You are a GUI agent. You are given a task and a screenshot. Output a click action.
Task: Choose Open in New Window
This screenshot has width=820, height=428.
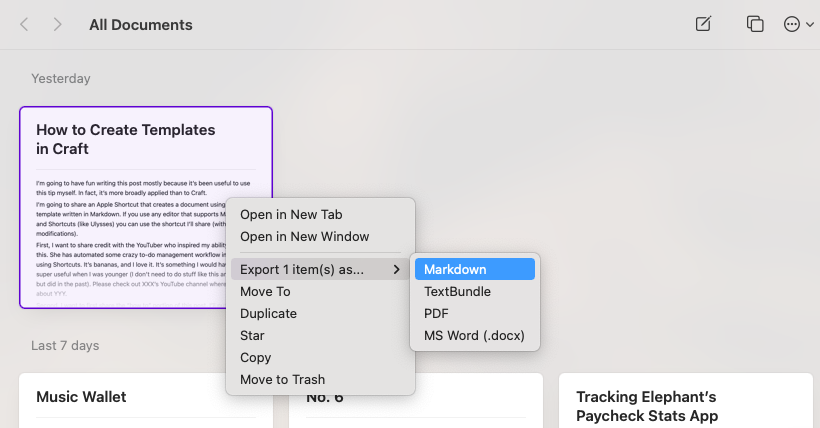pos(320,236)
